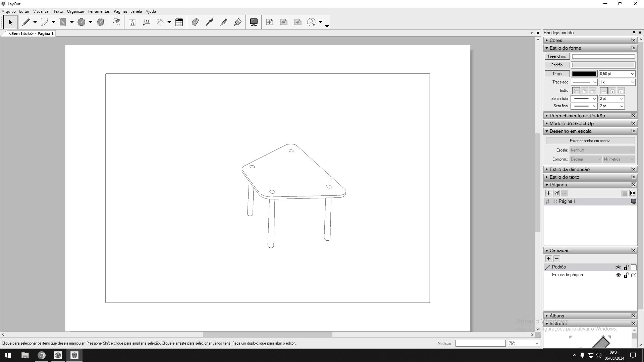Click the Medidas measurements input box
The image size is (644, 362).
(x=480, y=343)
